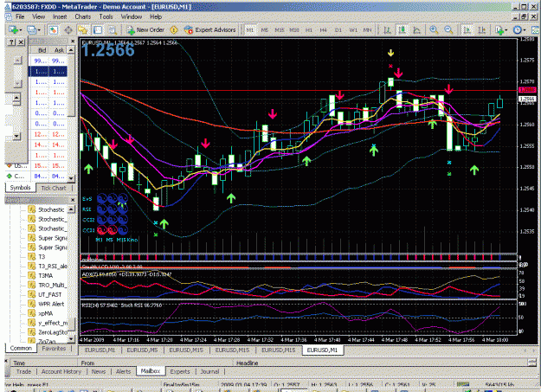Switch to the Tick Chart tab
This screenshot has width=541, height=392.
[x=53, y=188]
